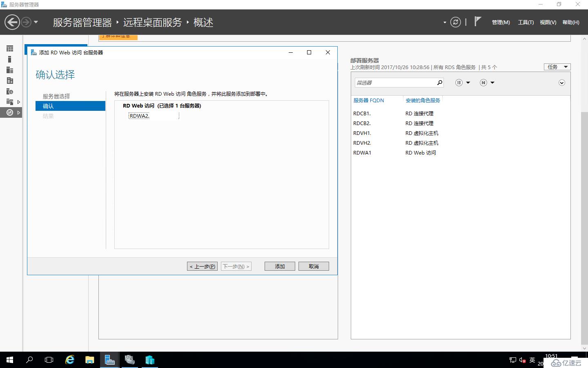Screen dimensions: 588x368
Task: Open File Explorer from the taskbar
Action: tap(89, 360)
